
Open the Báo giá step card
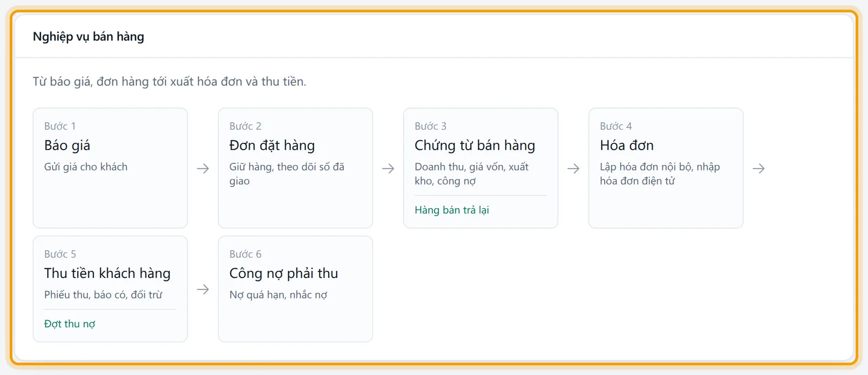click(x=110, y=168)
